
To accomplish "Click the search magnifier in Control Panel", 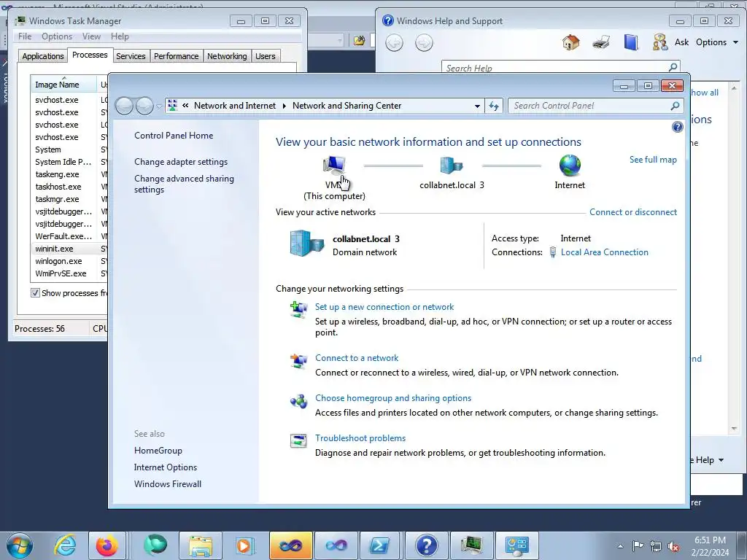I will pos(675,106).
